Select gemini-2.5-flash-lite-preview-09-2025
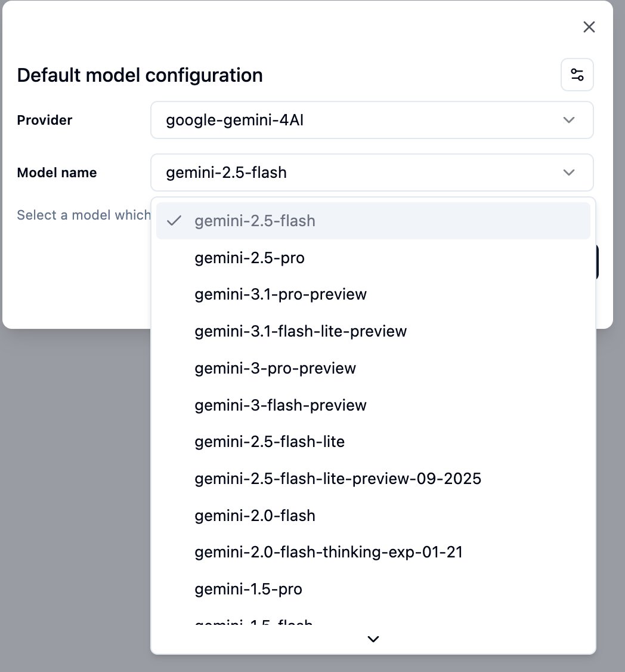The height and width of the screenshot is (672, 625). (x=338, y=478)
